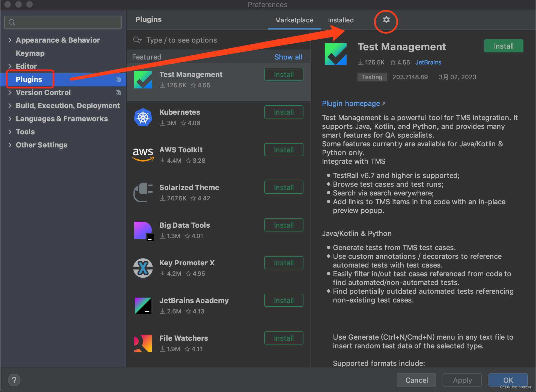
Task: Open the JetBrains vendor link
Action: 428,62
